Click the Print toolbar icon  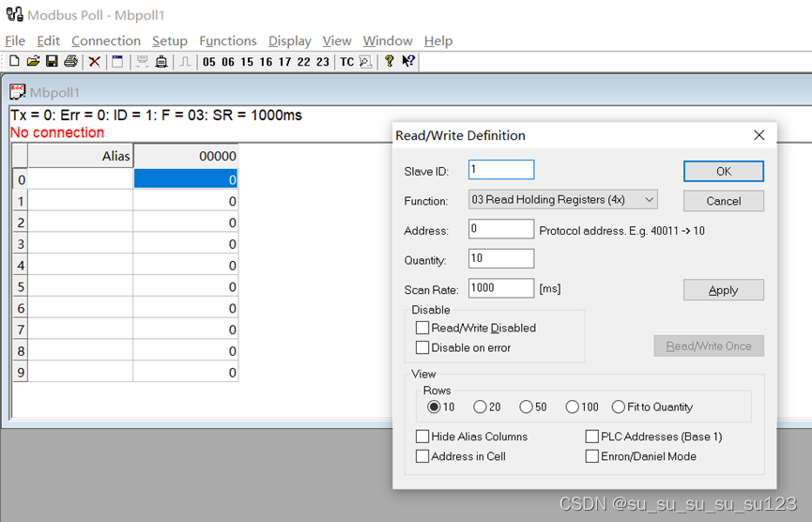coord(70,62)
